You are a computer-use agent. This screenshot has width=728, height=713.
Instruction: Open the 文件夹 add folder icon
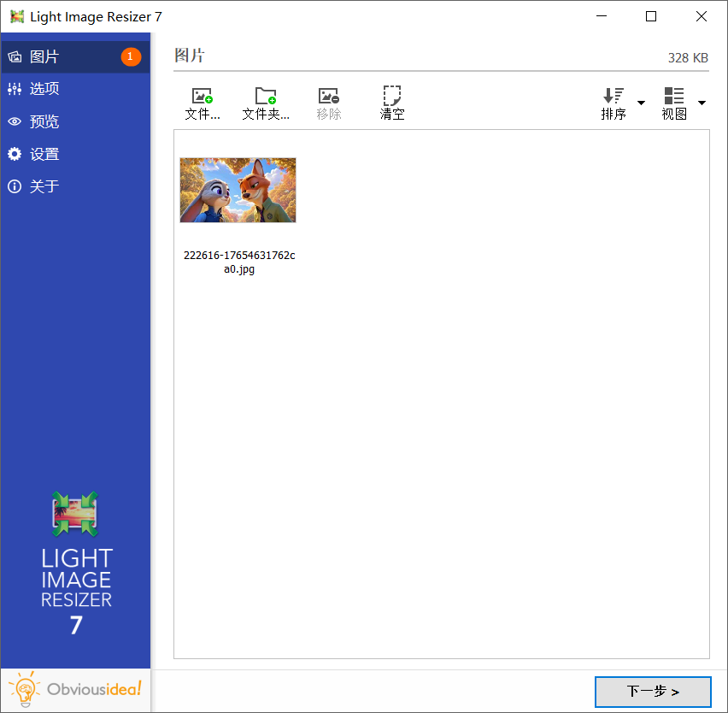(265, 96)
